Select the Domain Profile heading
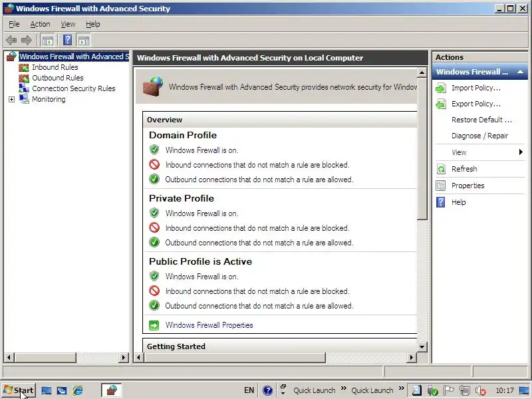Image resolution: width=532 pixels, height=399 pixels. (x=182, y=135)
